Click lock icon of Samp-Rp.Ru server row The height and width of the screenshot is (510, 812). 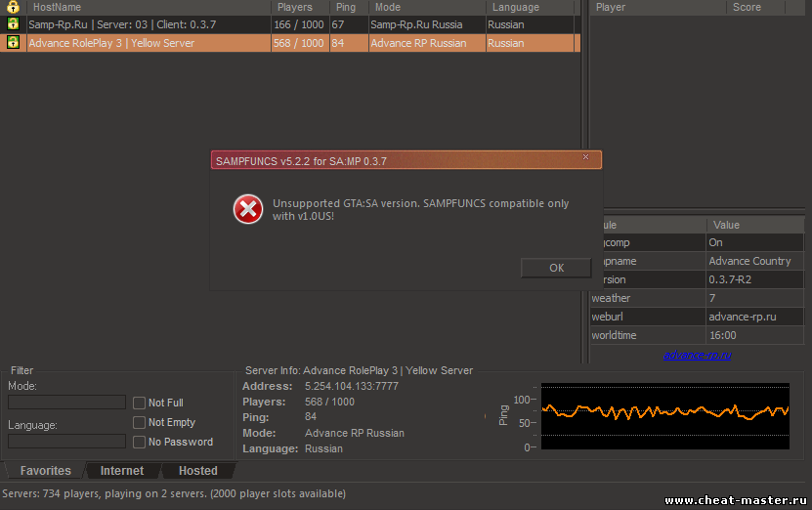point(13,24)
